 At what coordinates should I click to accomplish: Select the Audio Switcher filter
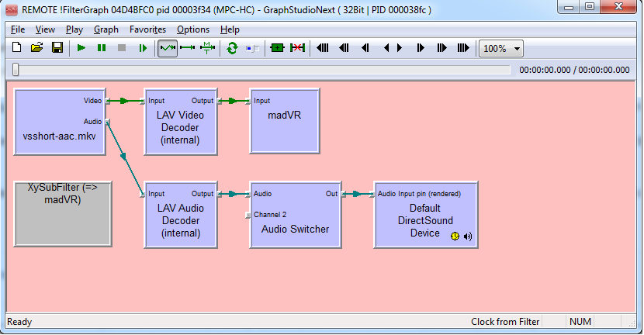tap(296, 215)
